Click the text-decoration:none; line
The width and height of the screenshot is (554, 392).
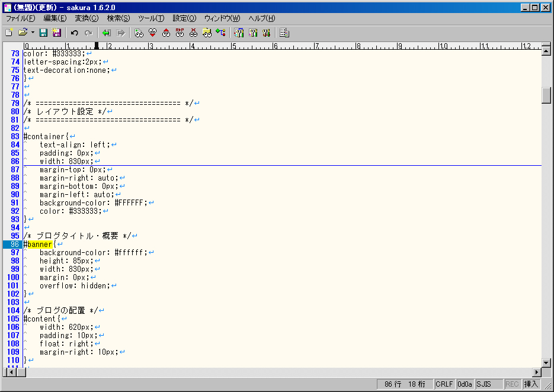(x=67, y=70)
